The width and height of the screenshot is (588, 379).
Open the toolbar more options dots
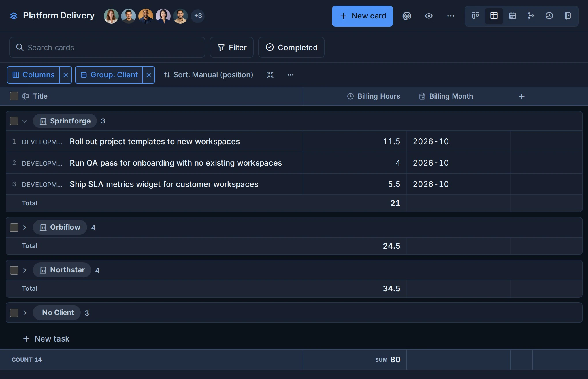pyautogui.click(x=291, y=75)
